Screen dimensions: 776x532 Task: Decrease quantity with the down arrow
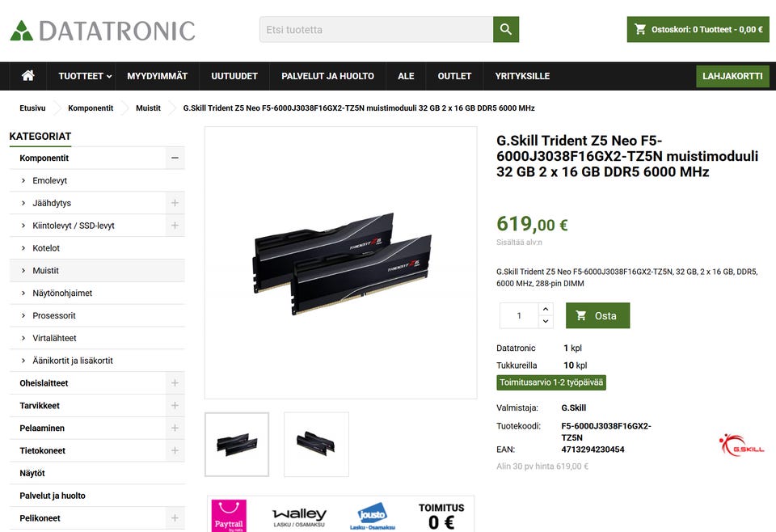pyautogui.click(x=546, y=322)
